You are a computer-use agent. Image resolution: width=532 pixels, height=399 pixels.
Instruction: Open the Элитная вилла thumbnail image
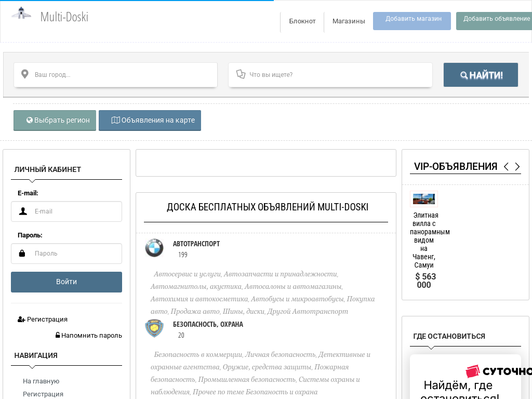tap(424, 199)
